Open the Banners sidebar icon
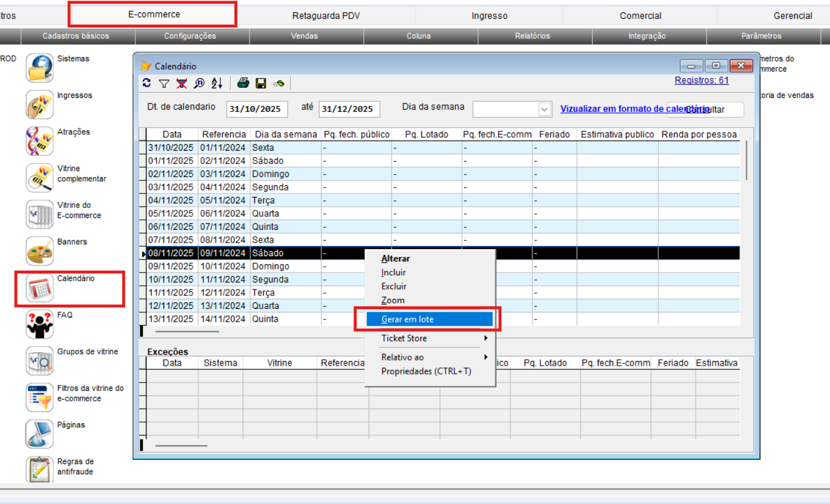Screen dimensions: 830x504 [40, 251]
